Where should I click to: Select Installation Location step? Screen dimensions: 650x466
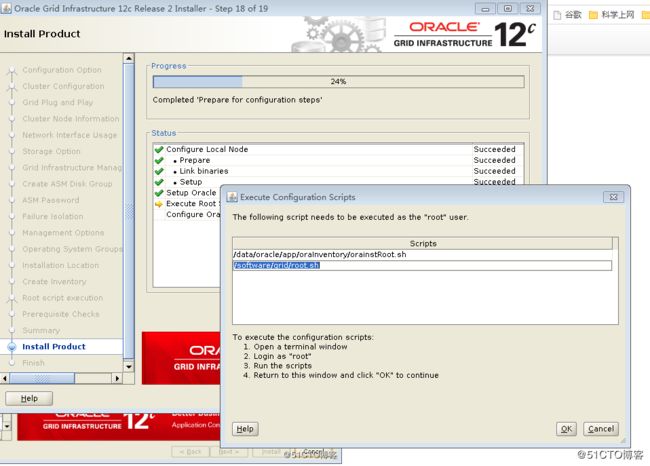[61, 265]
